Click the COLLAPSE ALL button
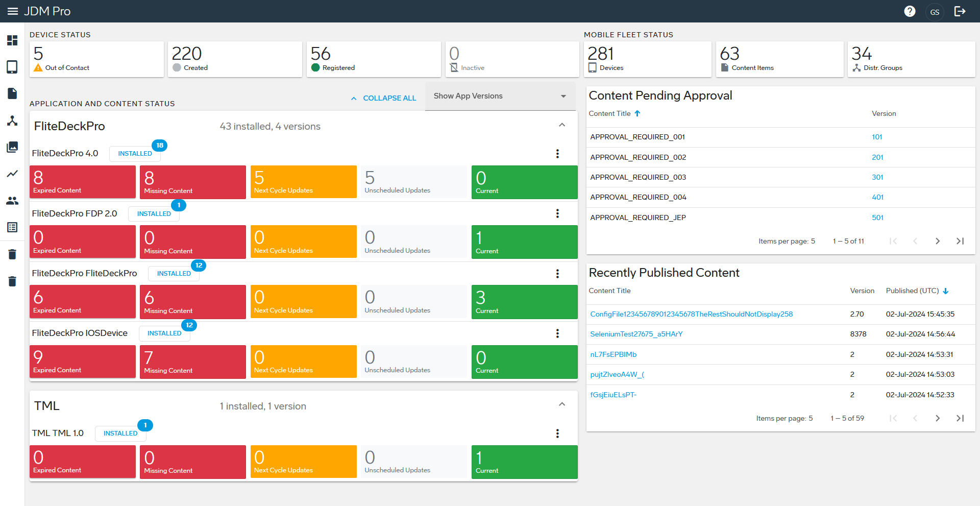Image resolution: width=980 pixels, height=506 pixels. coord(384,98)
